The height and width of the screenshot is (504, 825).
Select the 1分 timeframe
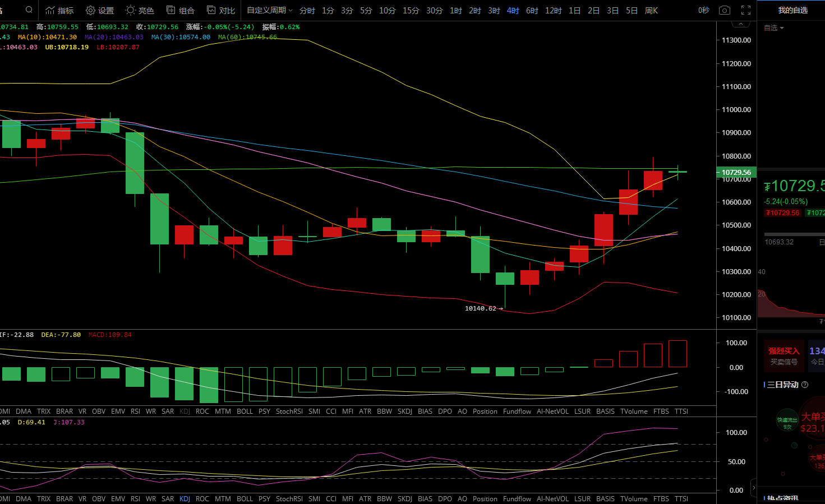pos(328,10)
